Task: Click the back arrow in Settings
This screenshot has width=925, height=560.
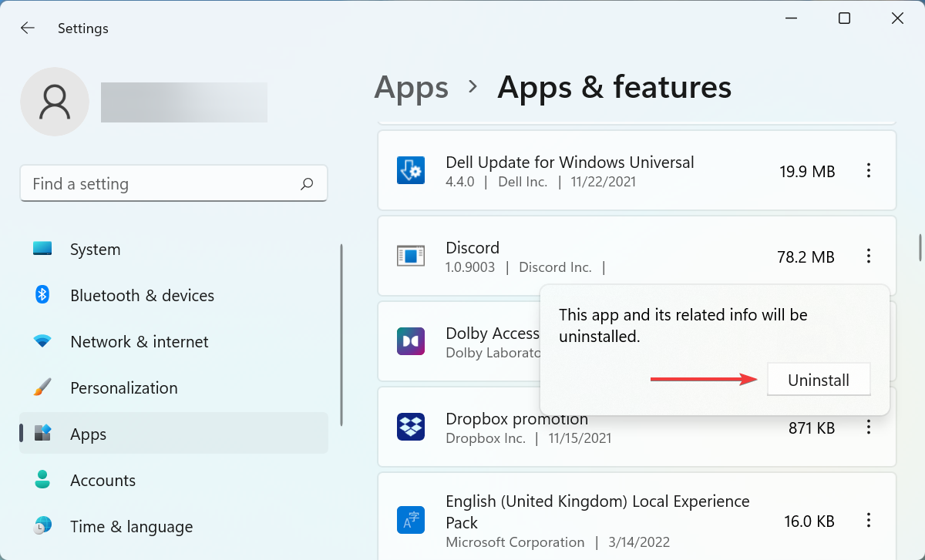Action: click(x=27, y=28)
